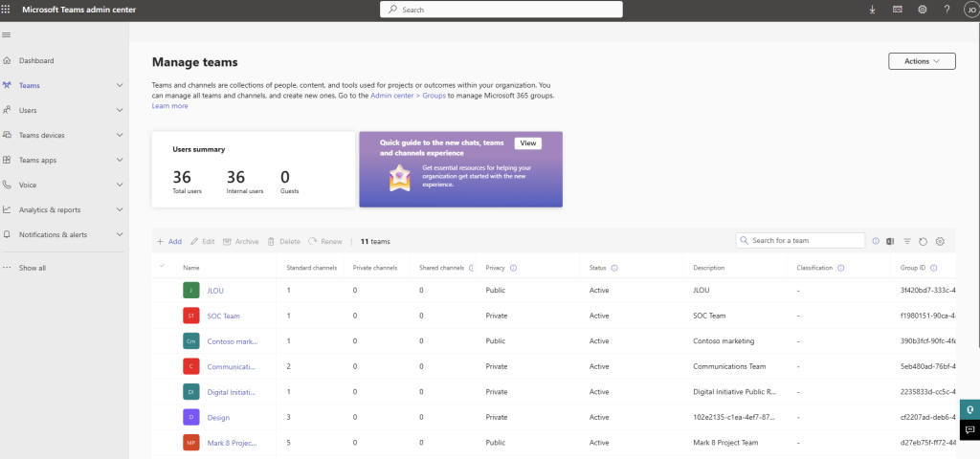980x459 pixels.
Task: Open the filter icon above the teams table
Action: [x=907, y=241]
